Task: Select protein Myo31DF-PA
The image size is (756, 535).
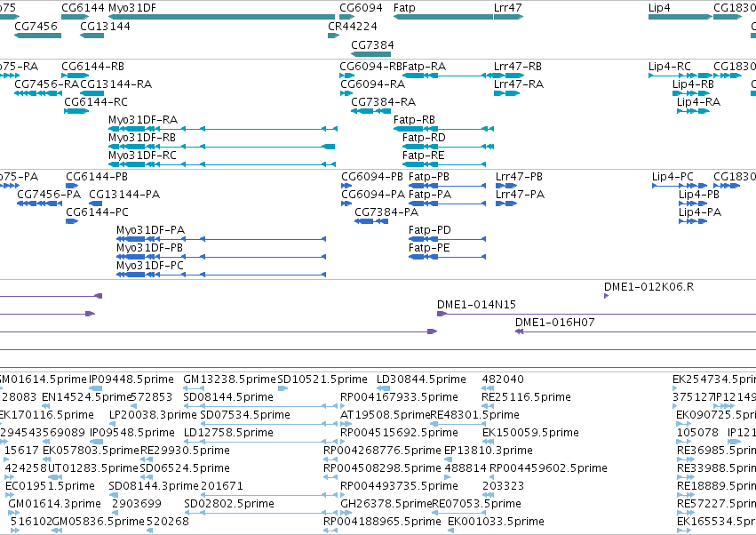Action: [221, 239]
